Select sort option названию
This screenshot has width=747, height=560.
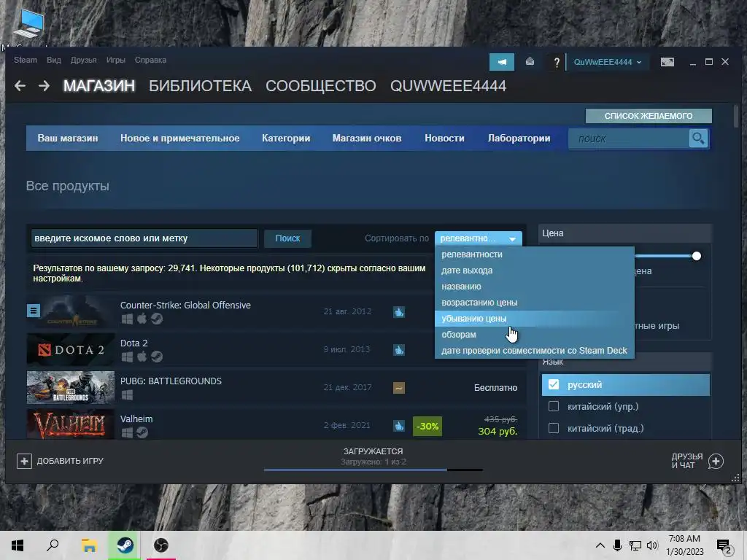pos(535,287)
